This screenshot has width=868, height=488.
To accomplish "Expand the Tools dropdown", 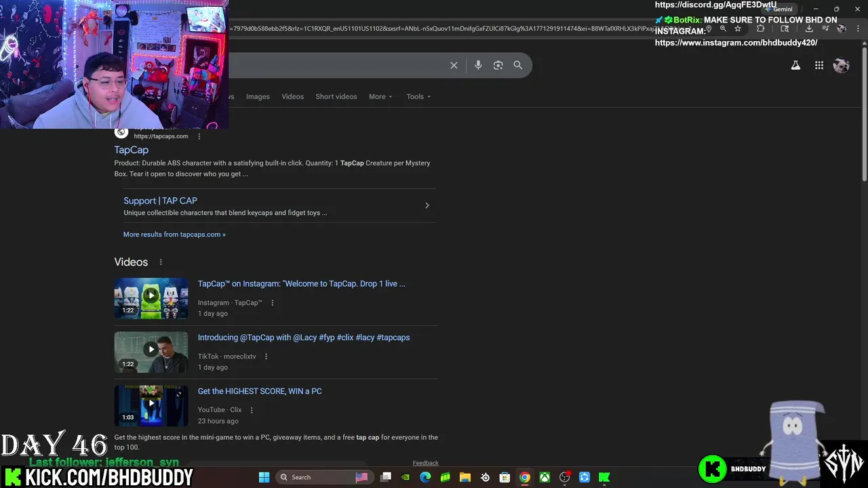I will pyautogui.click(x=418, y=96).
